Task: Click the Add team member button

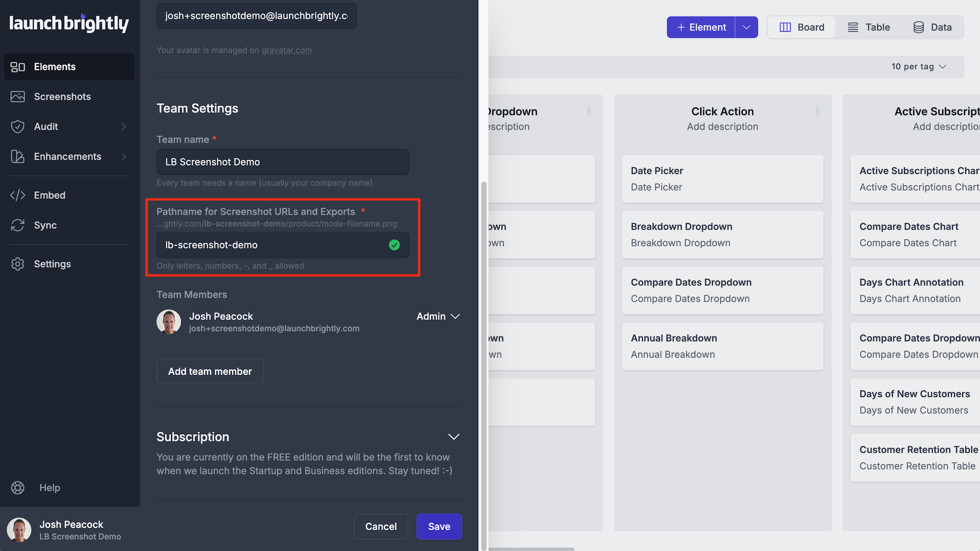Action: (x=210, y=371)
